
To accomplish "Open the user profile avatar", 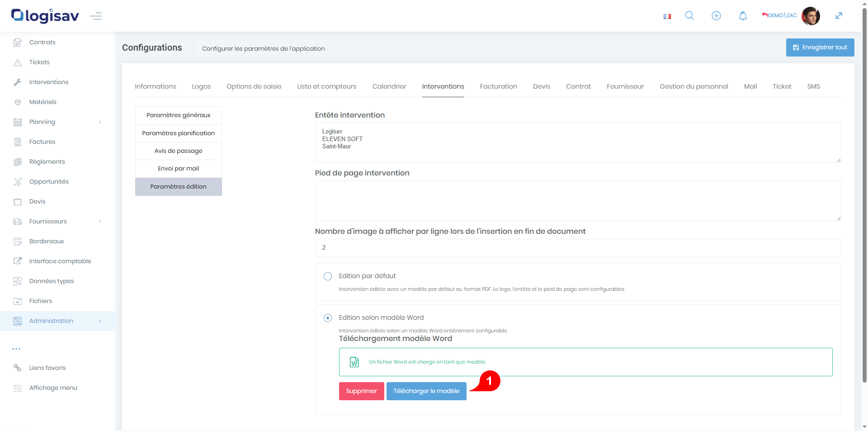I will click(810, 16).
